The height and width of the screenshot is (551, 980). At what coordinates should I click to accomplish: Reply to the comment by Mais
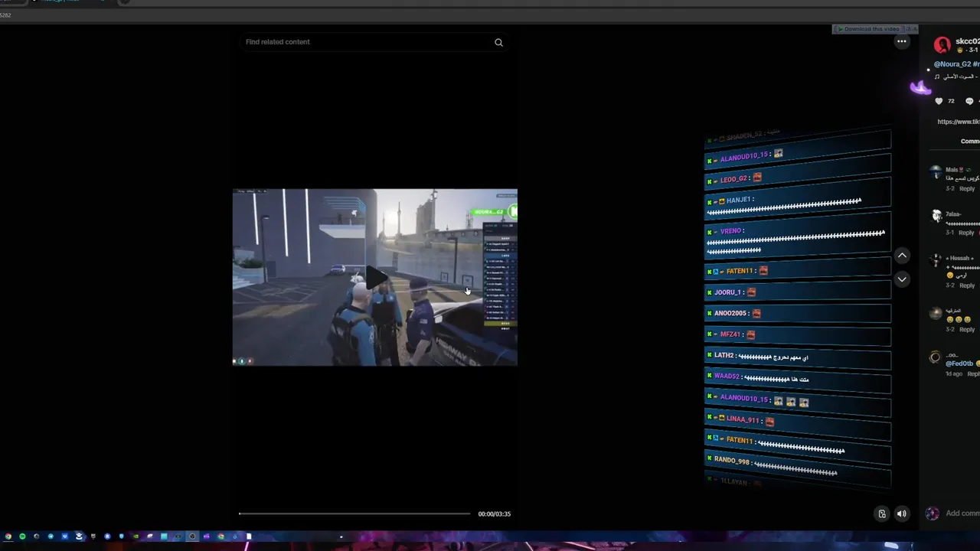pyautogui.click(x=967, y=189)
